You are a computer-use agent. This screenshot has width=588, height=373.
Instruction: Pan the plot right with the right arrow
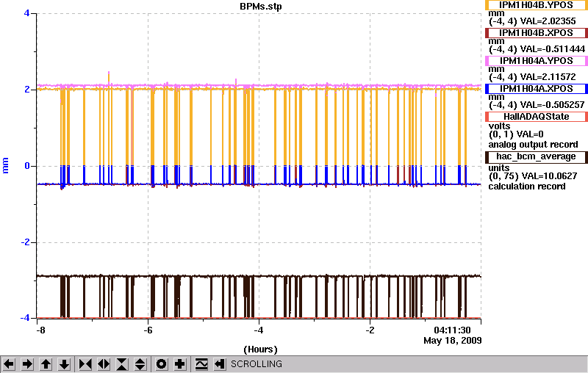(x=27, y=364)
